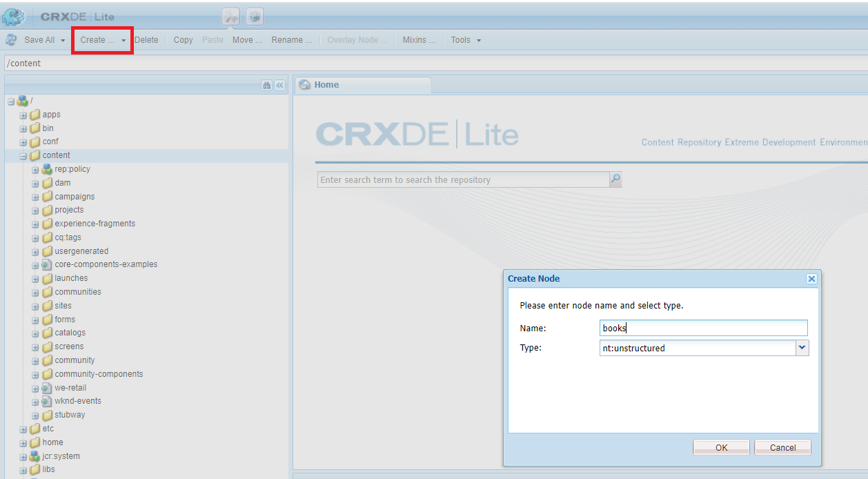The height and width of the screenshot is (479, 868).
Task: Collapse the root node in tree
Action: coord(10,101)
